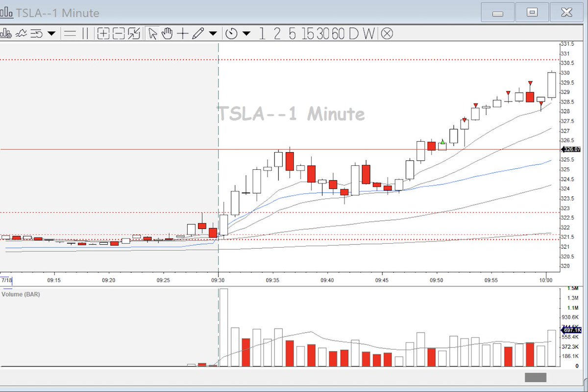This screenshot has width=588, height=392.
Task: Switch to 60 minute timeframe
Action: pyautogui.click(x=338, y=33)
